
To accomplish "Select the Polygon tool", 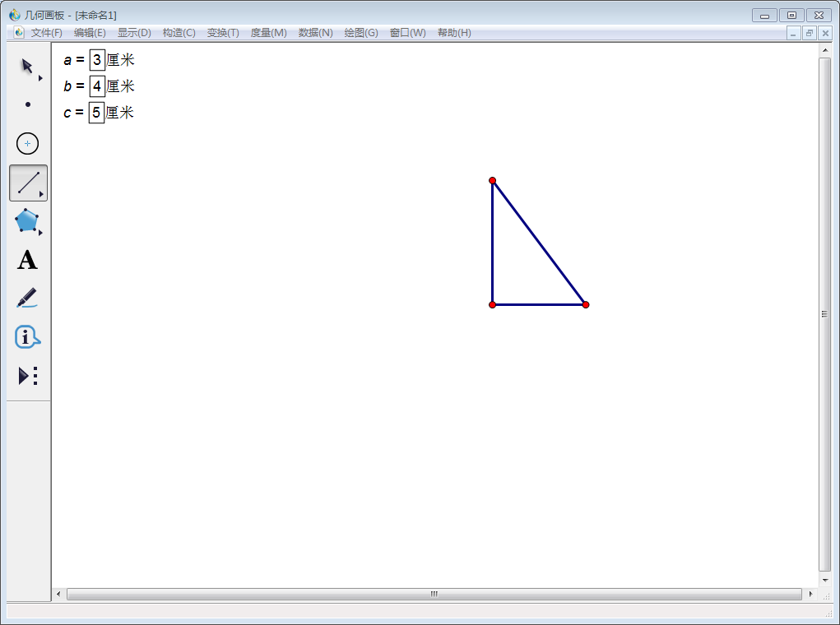I will pos(27,220).
